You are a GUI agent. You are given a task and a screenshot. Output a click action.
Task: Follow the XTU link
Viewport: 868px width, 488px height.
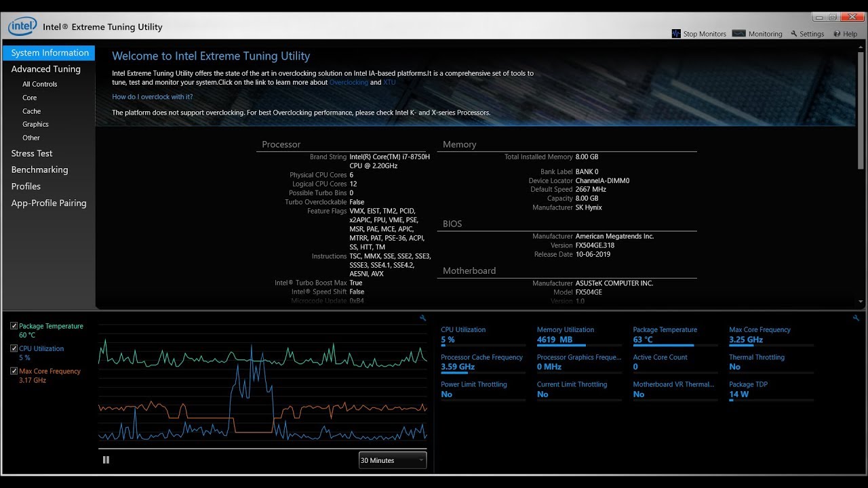coord(389,83)
